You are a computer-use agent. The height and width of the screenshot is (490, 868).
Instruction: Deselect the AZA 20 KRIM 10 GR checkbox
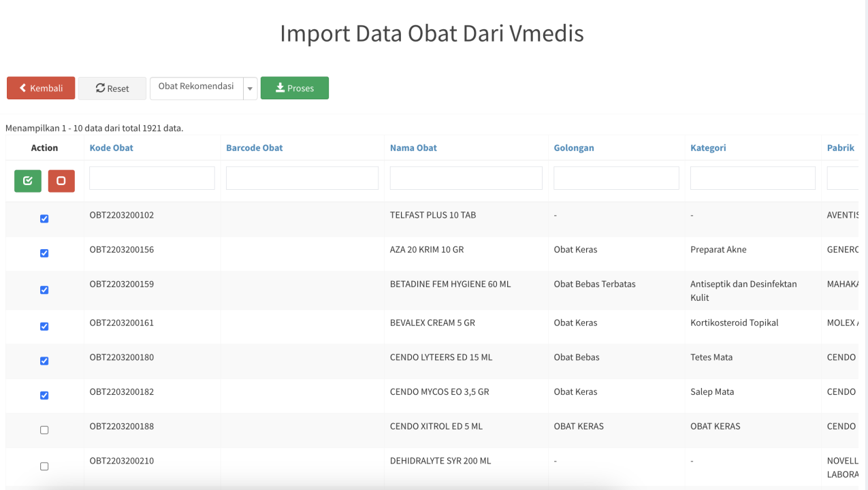44,253
